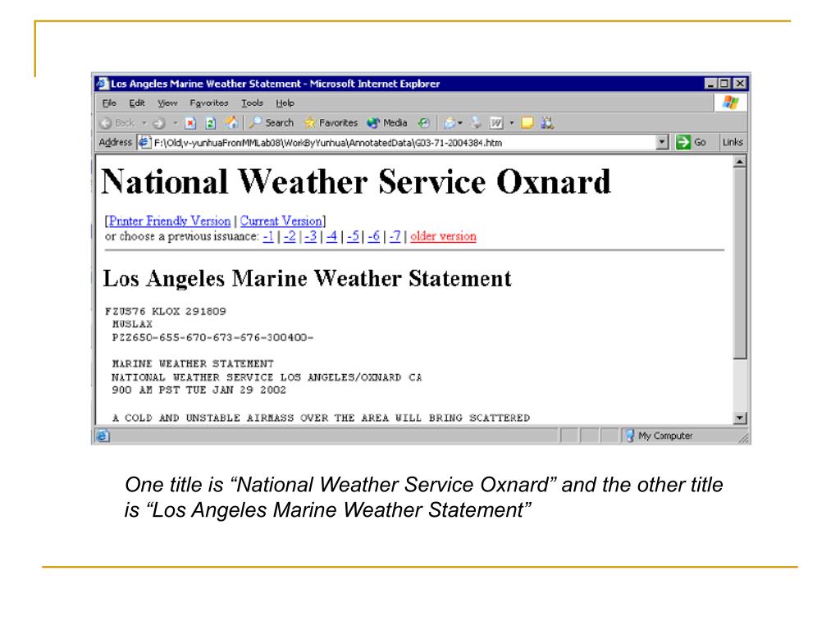Open the red older version link
This screenshot has width=840, height=630.
coord(443,236)
